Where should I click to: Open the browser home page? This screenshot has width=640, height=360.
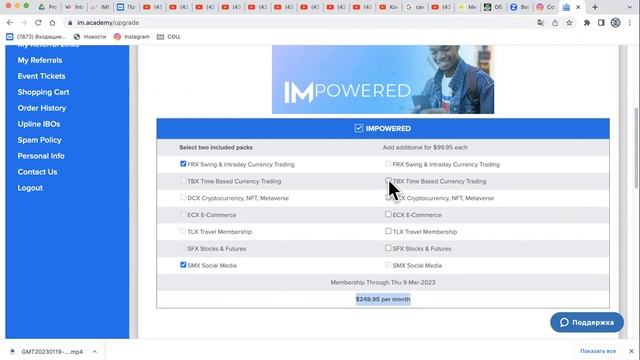click(52, 23)
